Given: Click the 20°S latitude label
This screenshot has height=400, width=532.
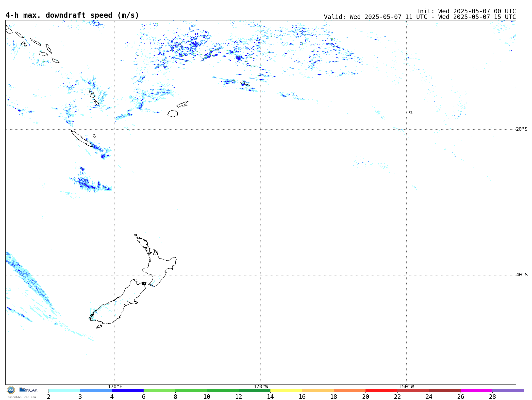Looking at the screenshot, I should point(522,129).
